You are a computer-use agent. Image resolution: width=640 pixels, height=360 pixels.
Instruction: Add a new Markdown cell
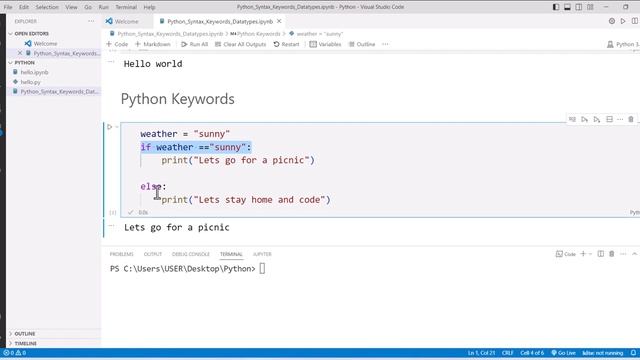click(x=153, y=44)
